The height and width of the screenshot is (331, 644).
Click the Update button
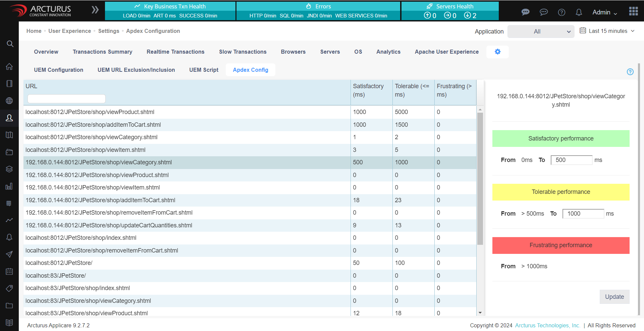tap(614, 297)
